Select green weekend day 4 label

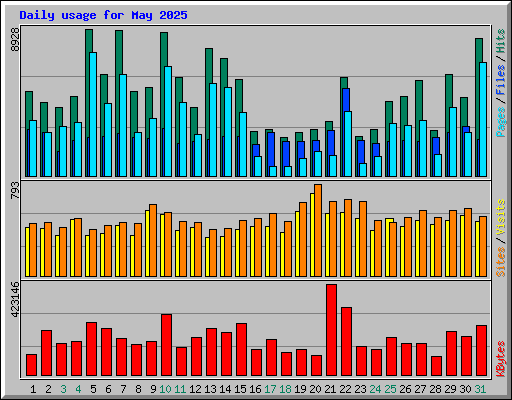coord(78,389)
